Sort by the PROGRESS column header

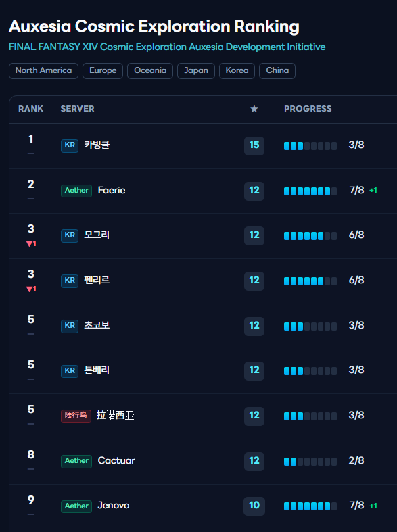coord(308,109)
